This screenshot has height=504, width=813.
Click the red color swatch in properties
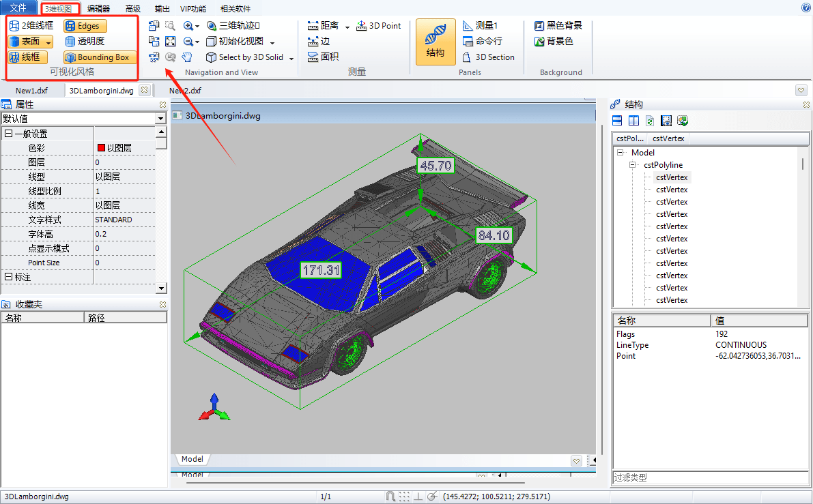101,148
